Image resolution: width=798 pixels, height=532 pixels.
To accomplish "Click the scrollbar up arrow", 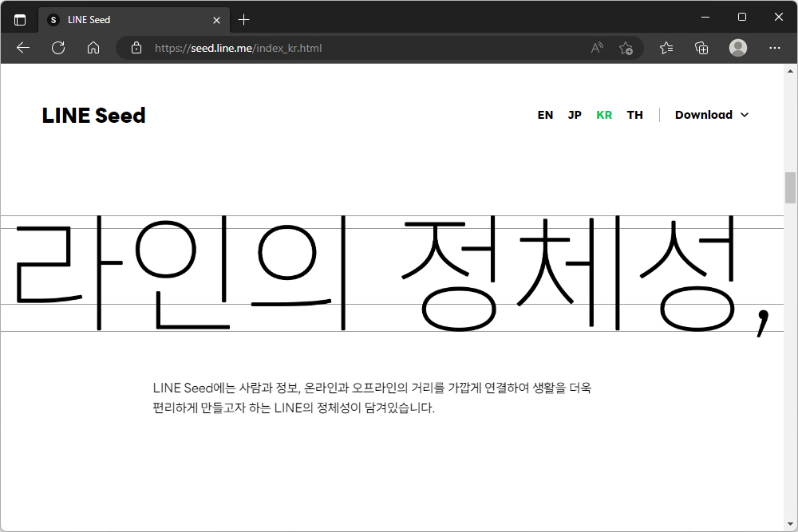I will (790, 71).
